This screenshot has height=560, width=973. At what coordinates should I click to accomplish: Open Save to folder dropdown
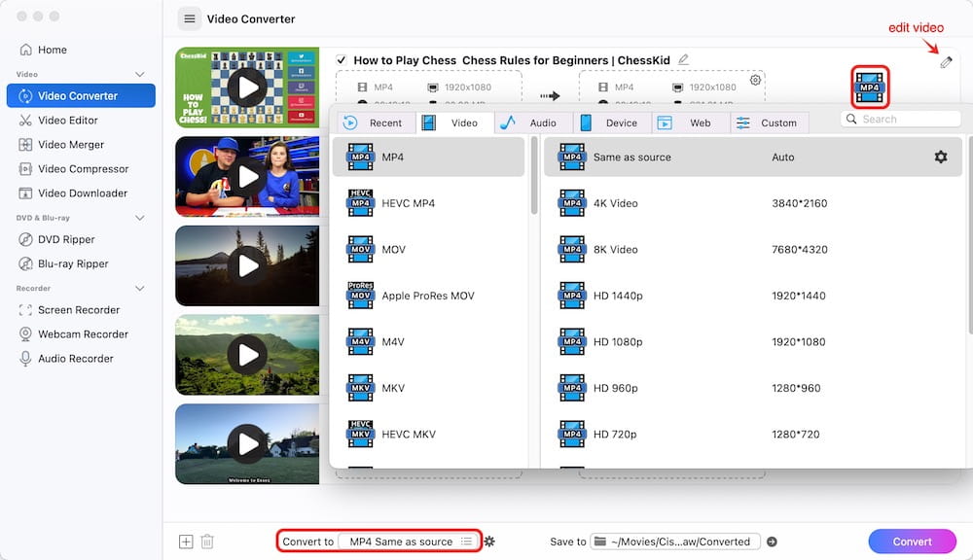[675, 542]
